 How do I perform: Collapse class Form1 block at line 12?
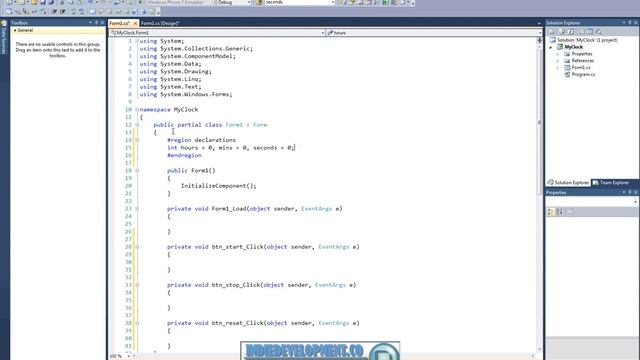(137, 125)
